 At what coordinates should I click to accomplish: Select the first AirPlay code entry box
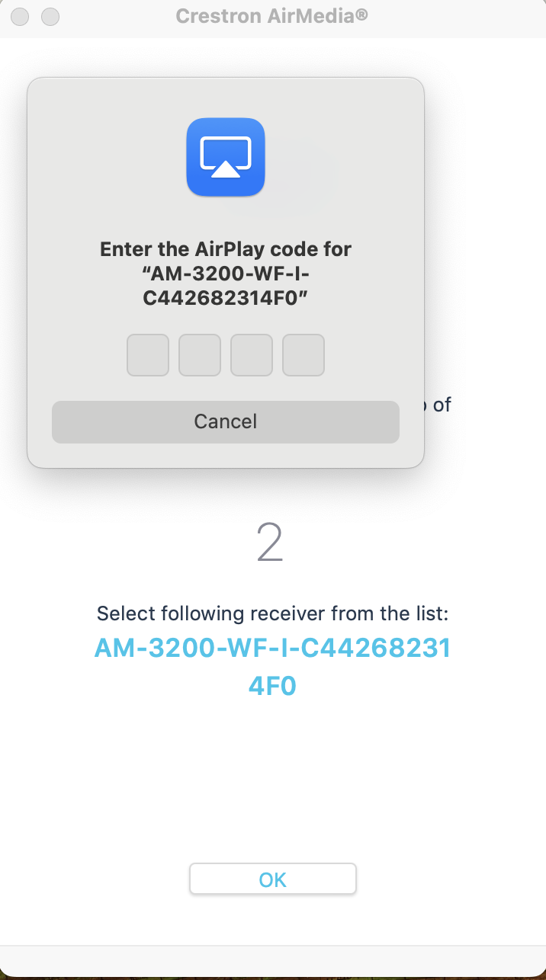point(147,354)
